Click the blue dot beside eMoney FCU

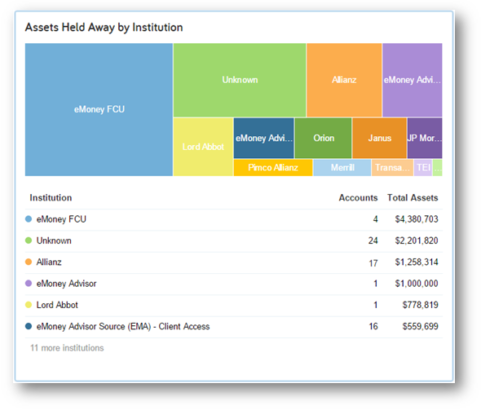(29, 219)
